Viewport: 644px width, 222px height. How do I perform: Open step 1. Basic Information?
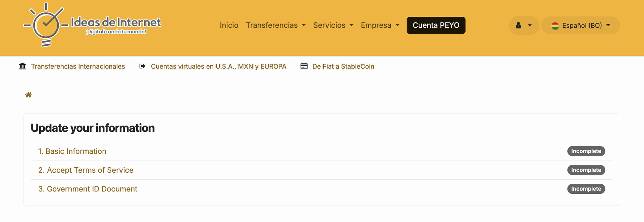tap(72, 151)
